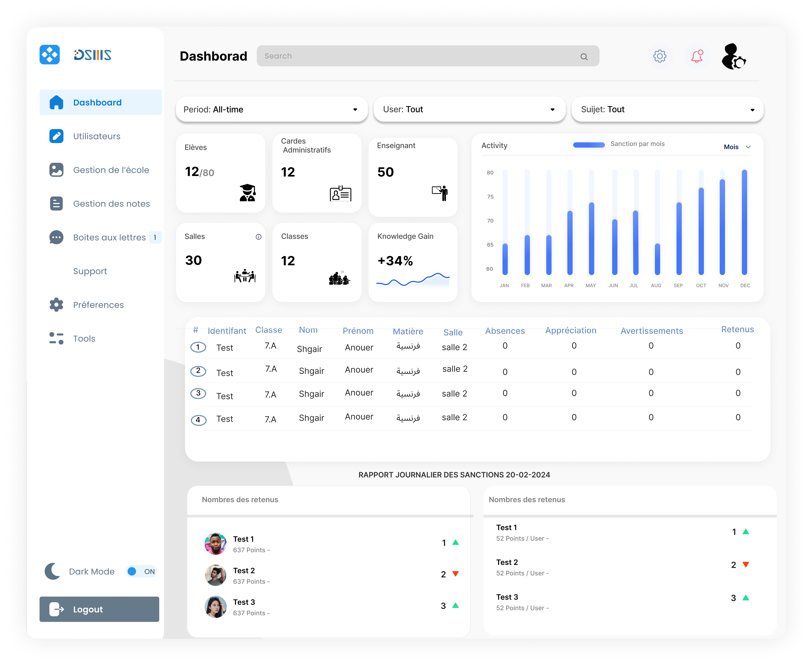This screenshot has height=665, width=812.
Task: Click the AUG bar in Activity chart
Action: pos(657,259)
